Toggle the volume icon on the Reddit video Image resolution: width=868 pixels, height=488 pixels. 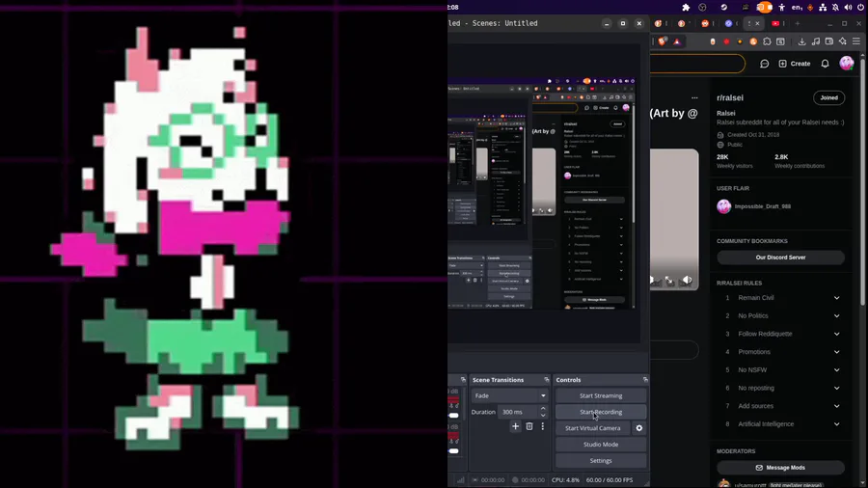pyautogui.click(x=687, y=280)
